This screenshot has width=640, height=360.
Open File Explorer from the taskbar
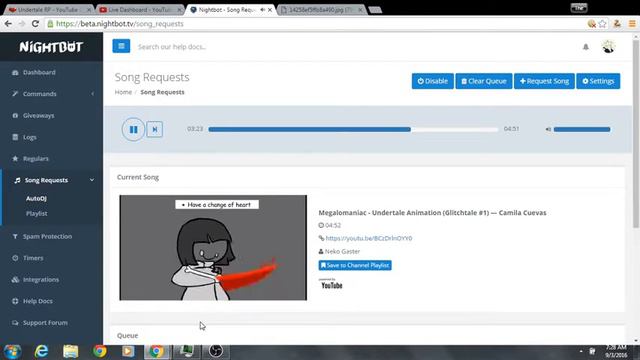70,351
